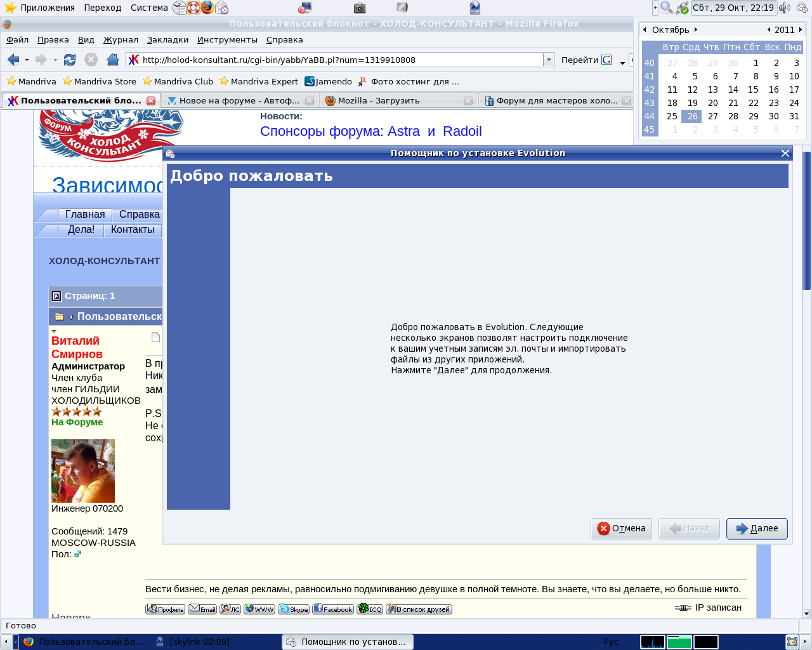812x650 pixels.
Task: Click the help lifebuoy icon in top panel
Action: (x=193, y=8)
